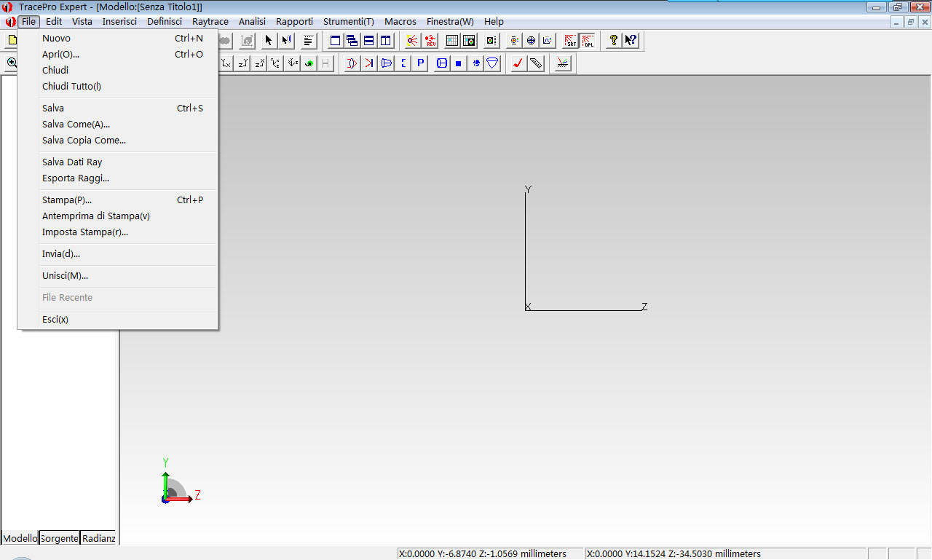Switch to the Sorgente tab
Viewport: 932px width, 560px height.
59,538
